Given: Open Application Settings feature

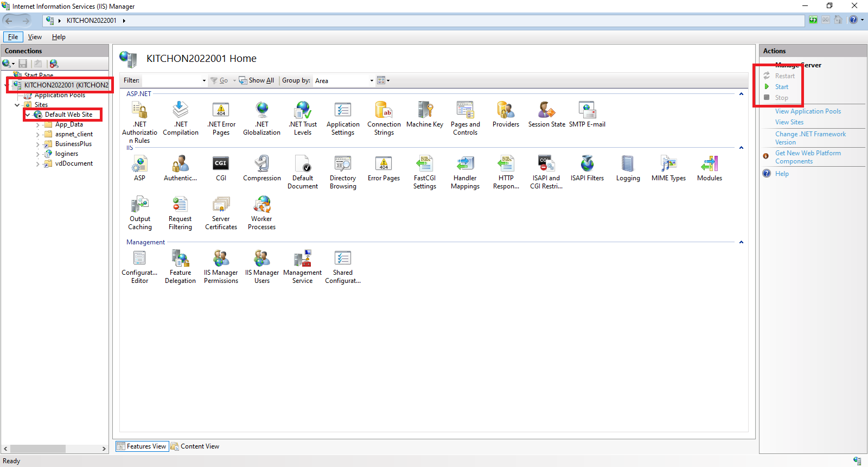Looking at the screenshot, I should (343, 118).
